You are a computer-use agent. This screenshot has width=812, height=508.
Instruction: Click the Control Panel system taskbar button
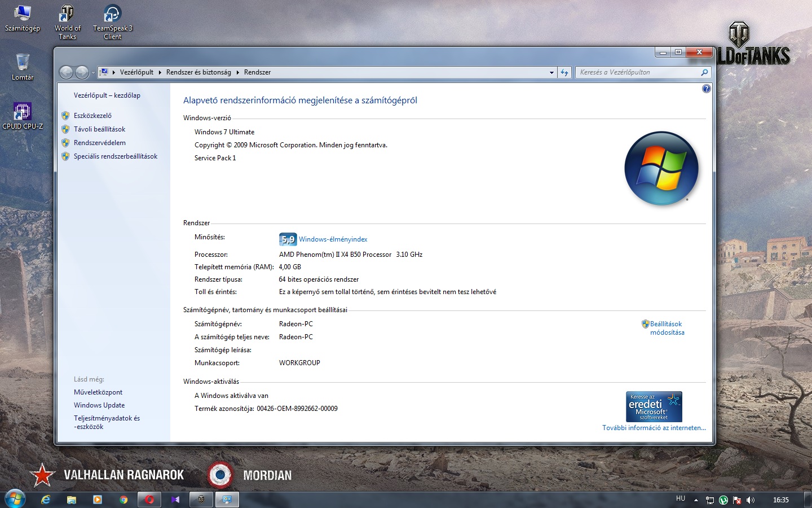point(227,500)
